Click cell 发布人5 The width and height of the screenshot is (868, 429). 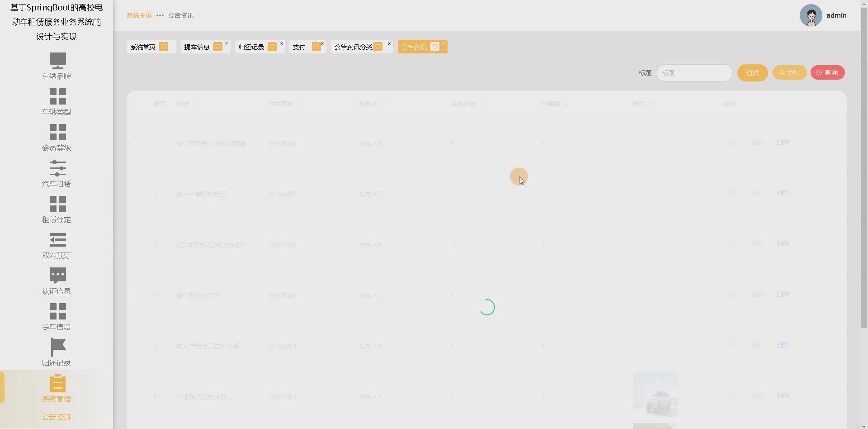[370, 296]
